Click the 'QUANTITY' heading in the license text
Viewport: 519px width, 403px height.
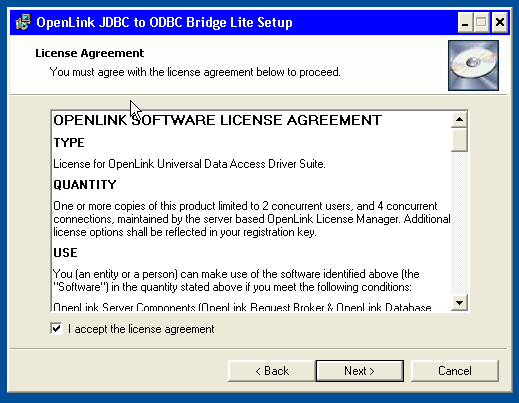[85, 184]
